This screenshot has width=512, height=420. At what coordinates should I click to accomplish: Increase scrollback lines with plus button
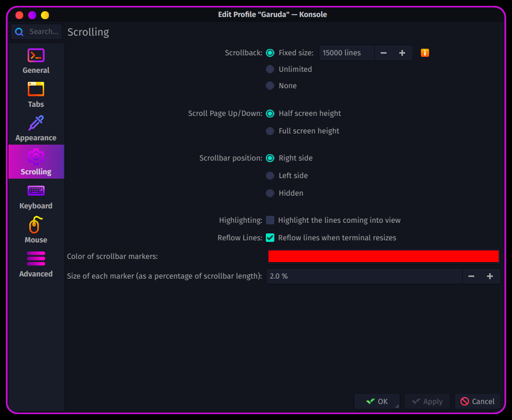click(402, 53)
